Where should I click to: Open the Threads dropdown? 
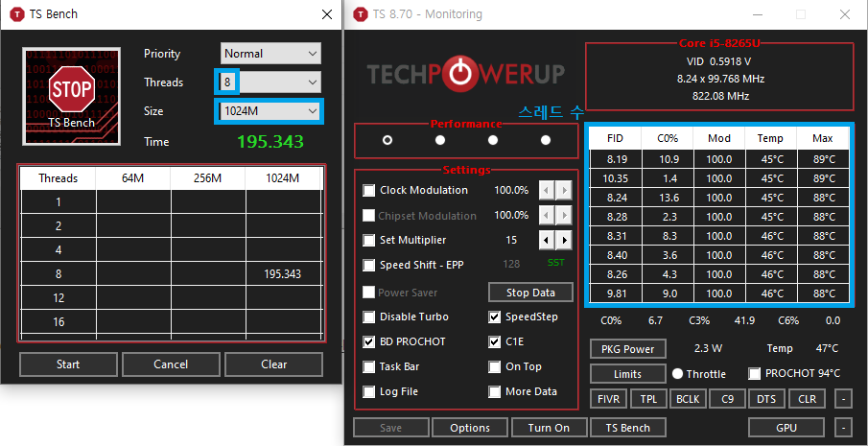[270, 82]
